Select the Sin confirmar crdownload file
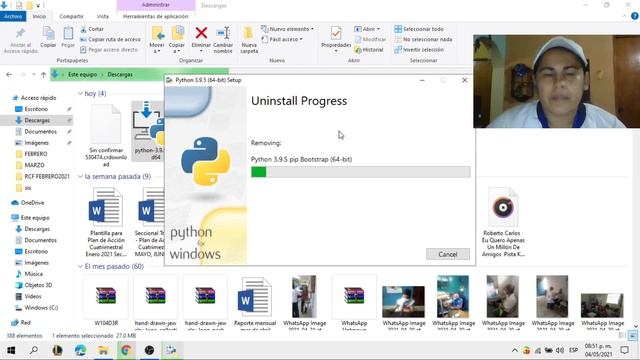640x360 pixels. point(106,136)
